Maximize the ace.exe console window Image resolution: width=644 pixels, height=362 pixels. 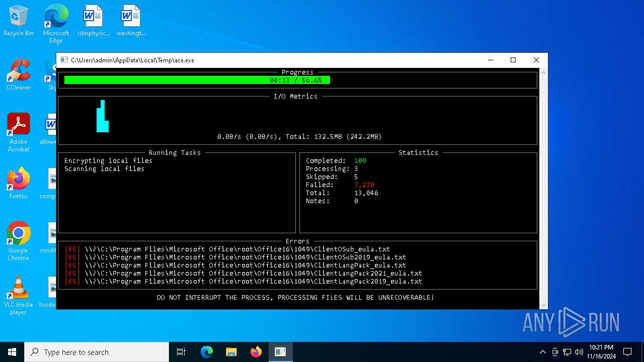tap(513, 60)
